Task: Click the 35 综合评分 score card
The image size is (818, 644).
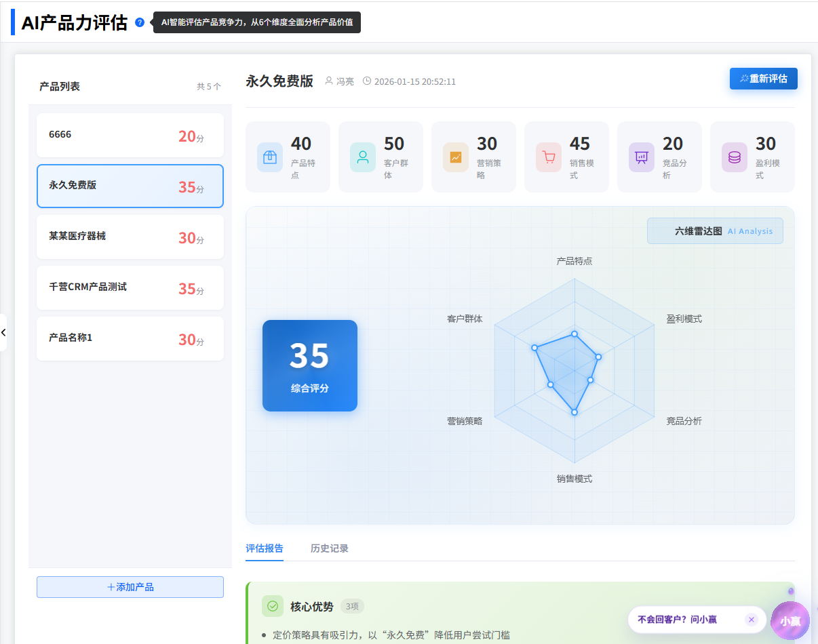Action: coord(310,365)
